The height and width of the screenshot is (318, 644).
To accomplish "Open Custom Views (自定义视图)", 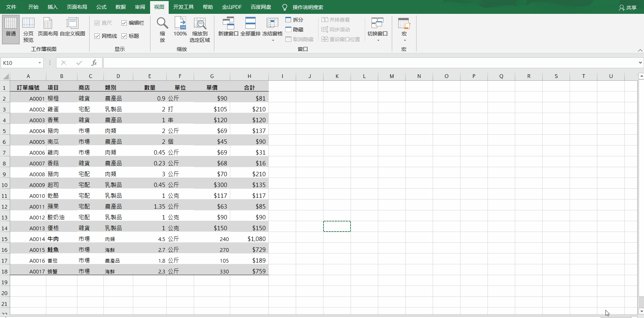I will (72, 27).
